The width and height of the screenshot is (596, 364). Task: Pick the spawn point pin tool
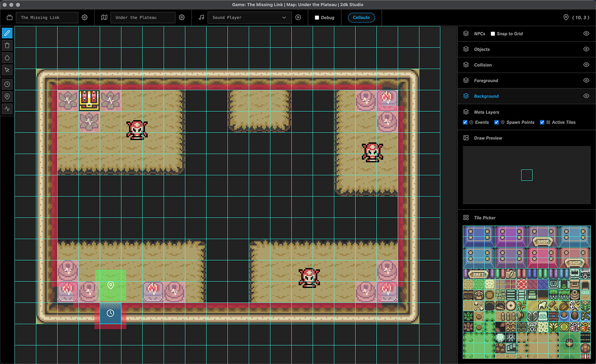tap(7, 96)
